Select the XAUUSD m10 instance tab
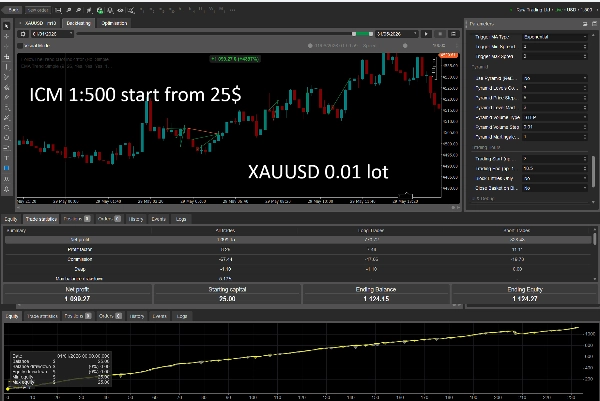This screenshot has width=600, height=401. click(38, 23)
